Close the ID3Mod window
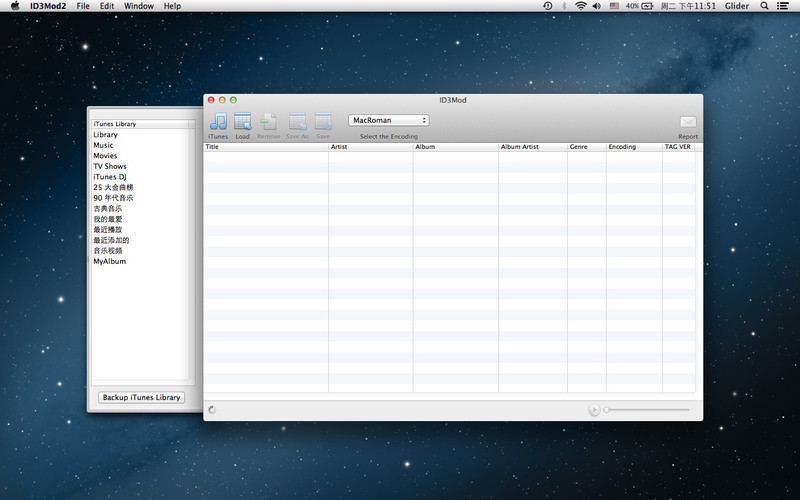The height and width of the screenshot is (500, 800). [211, 100]
